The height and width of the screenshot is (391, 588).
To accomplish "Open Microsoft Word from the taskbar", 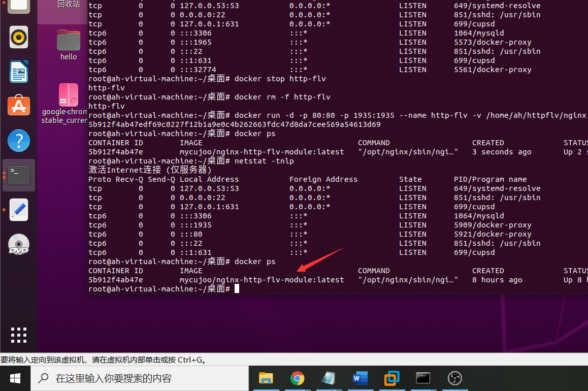I will point(361,378).
